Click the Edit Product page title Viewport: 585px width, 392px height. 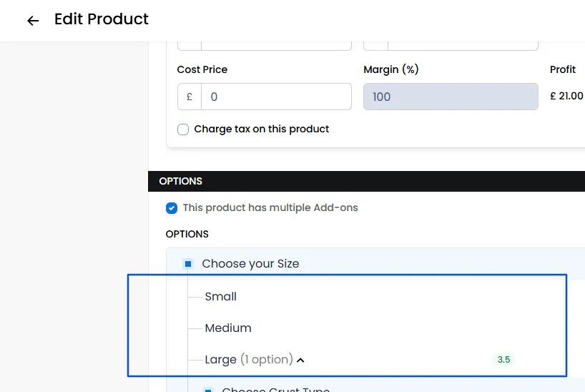point(101,19)
